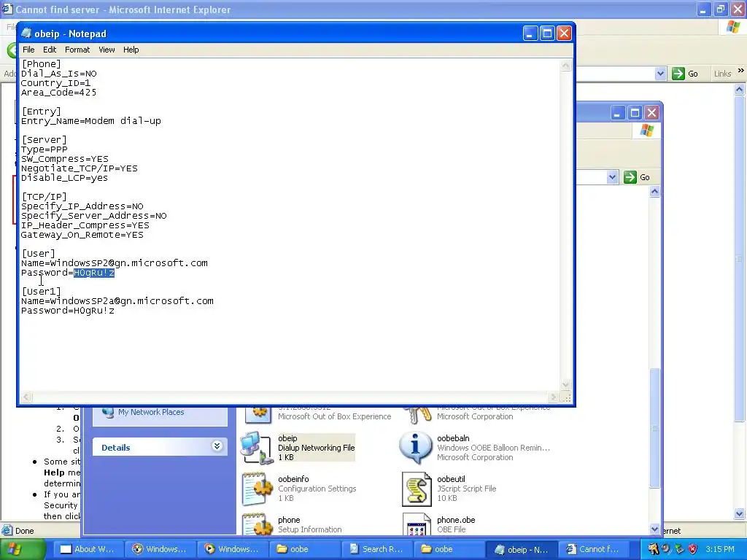Open the Format menu in Notepad
This screenshot has width=747, height=560.
coord(77,50)
